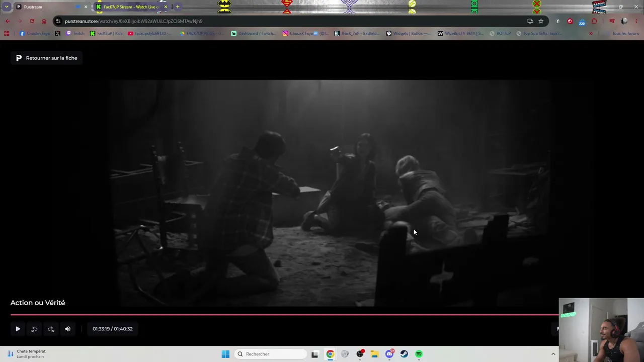This screenshot has width=644, height=362.
Task: Open the FacK7uP | Kick bookmark
Action: coord(106,34)
